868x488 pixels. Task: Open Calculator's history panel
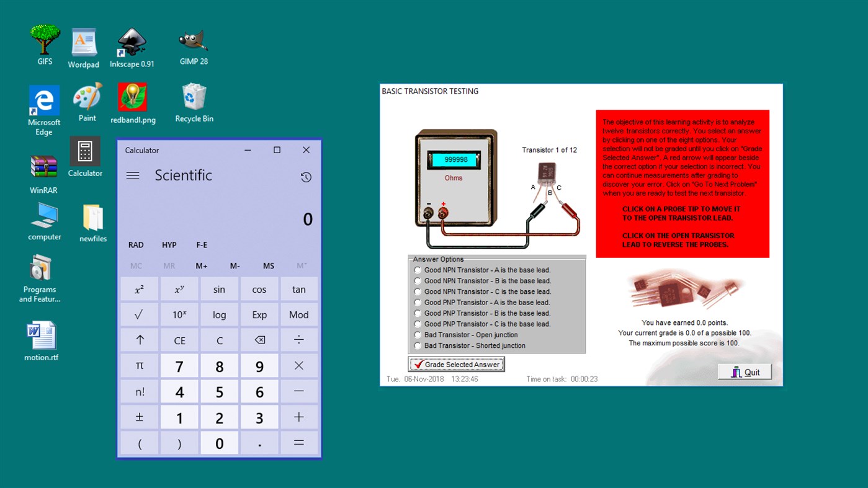click(306, 177)
